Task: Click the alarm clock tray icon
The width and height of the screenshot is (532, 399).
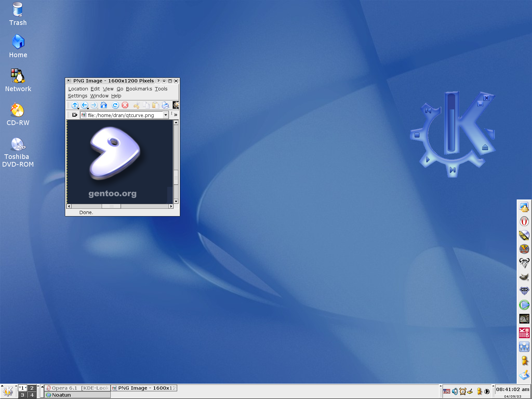Action: coord(463,391)
